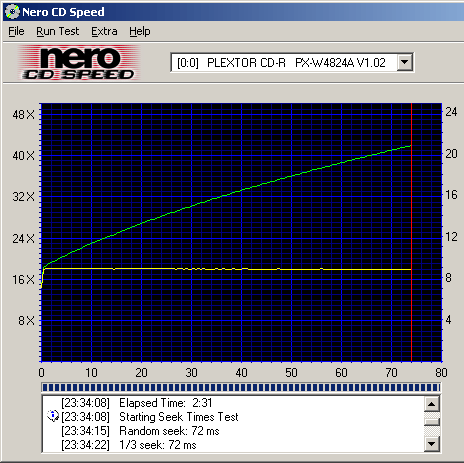Screen dimensions: 464x463
Task: Click the log scrollbar thumb
Action: click(x=432, y=421)
